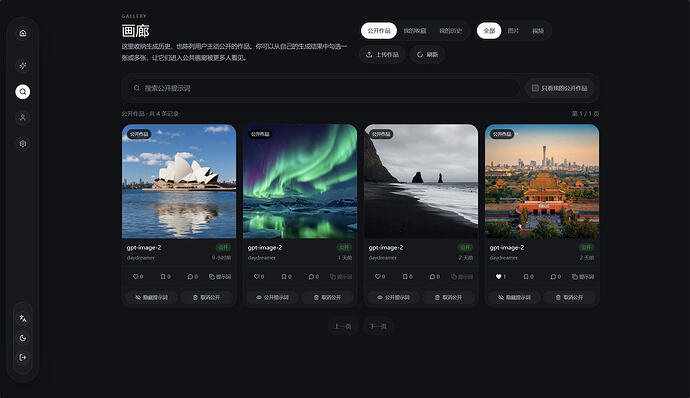Focus the 搜索公开提示词 search field

pos(323,88)
